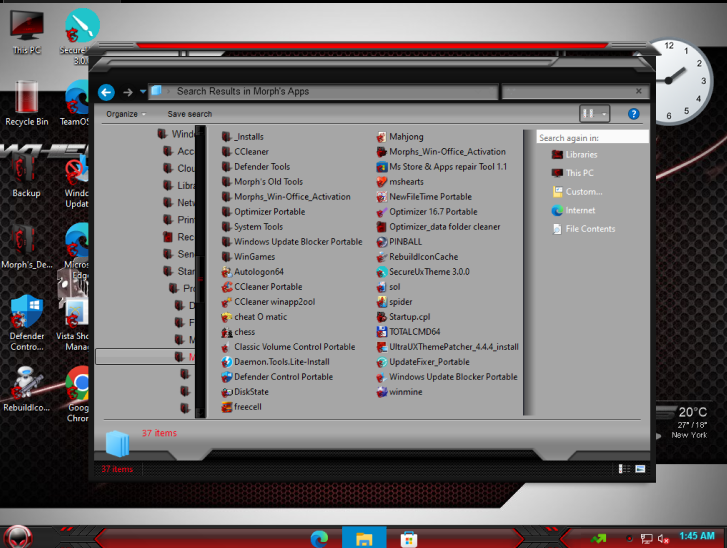The height and width of the screenshot is (548, 727).
Task: Click the Search Results address bar
Action: click(323, 91)
